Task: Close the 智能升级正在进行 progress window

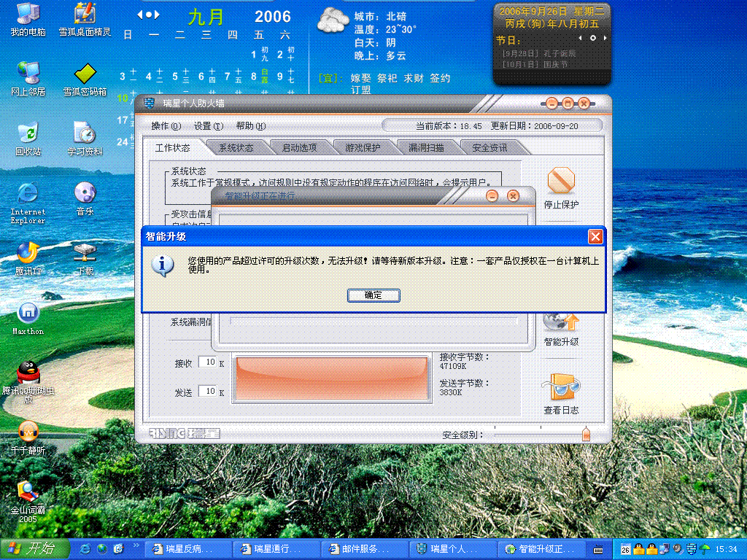Action: [513, 195]
